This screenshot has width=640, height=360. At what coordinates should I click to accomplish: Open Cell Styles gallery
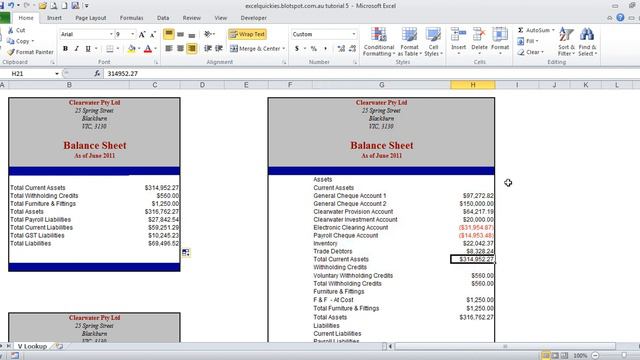[433, 42]
